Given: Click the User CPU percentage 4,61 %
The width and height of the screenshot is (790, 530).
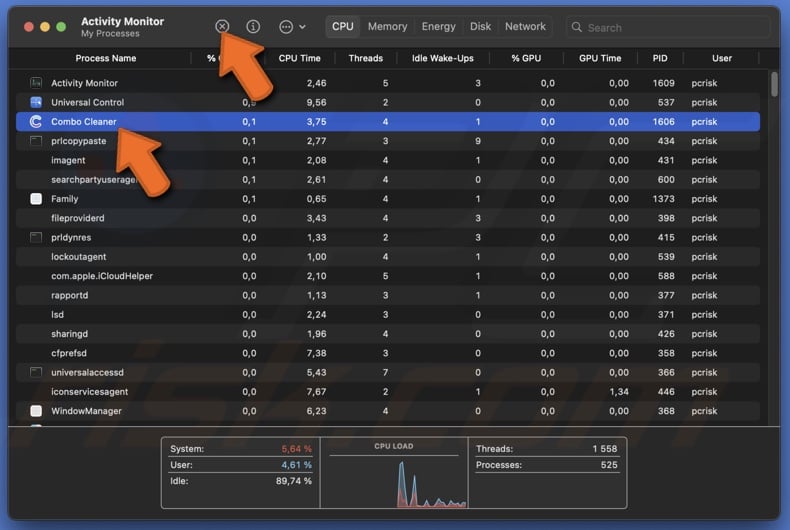Looking at the screenshot, I should (296, 465).
